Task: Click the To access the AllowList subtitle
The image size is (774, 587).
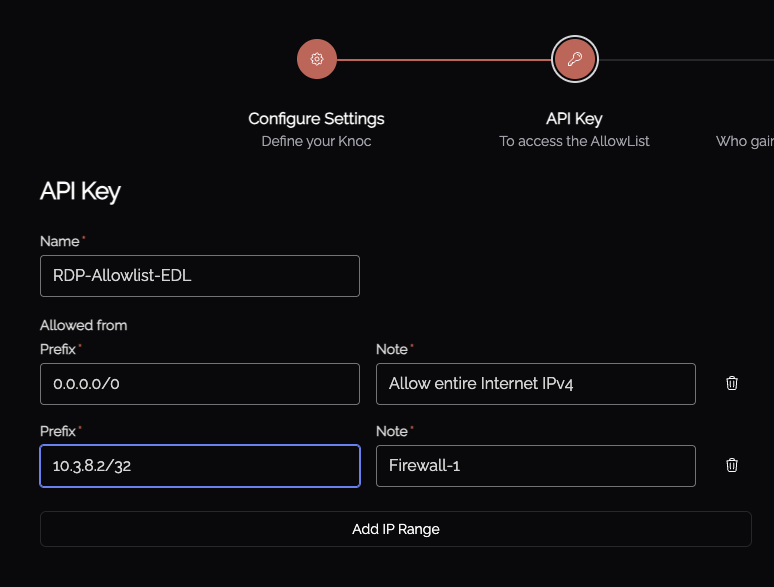Action: pos(574,141)
